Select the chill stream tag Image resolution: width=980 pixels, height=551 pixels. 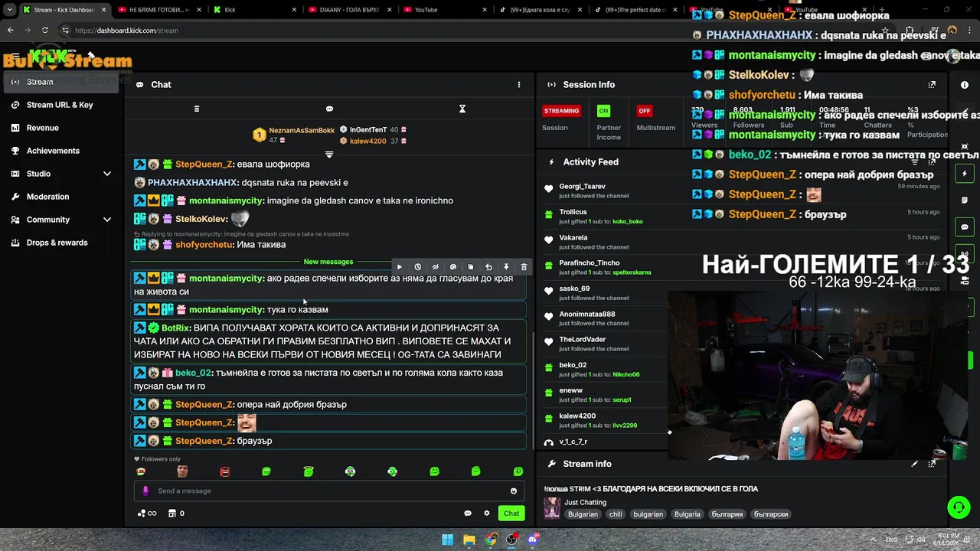coord(616,514)
